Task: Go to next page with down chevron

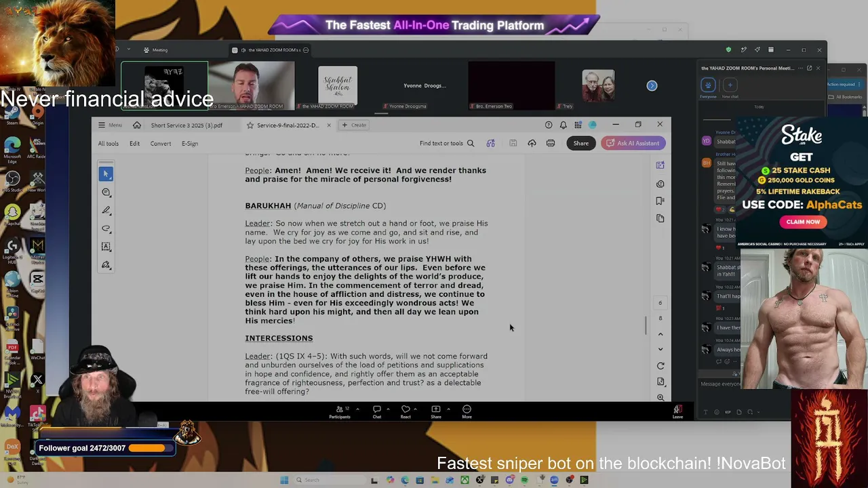Action: click(x=660, y=349)
